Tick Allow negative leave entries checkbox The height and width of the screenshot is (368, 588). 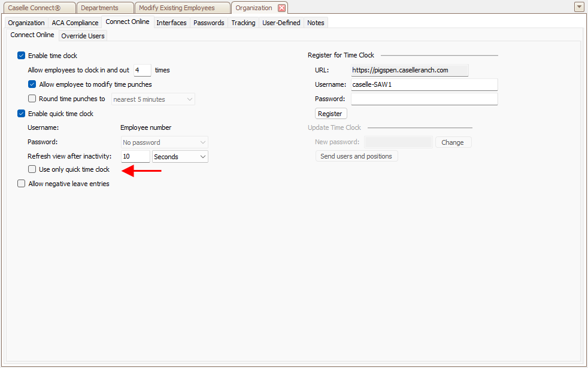22,184
